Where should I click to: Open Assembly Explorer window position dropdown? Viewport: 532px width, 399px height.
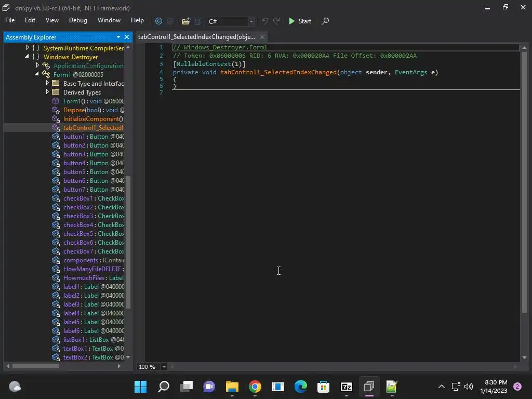point(118,37)
